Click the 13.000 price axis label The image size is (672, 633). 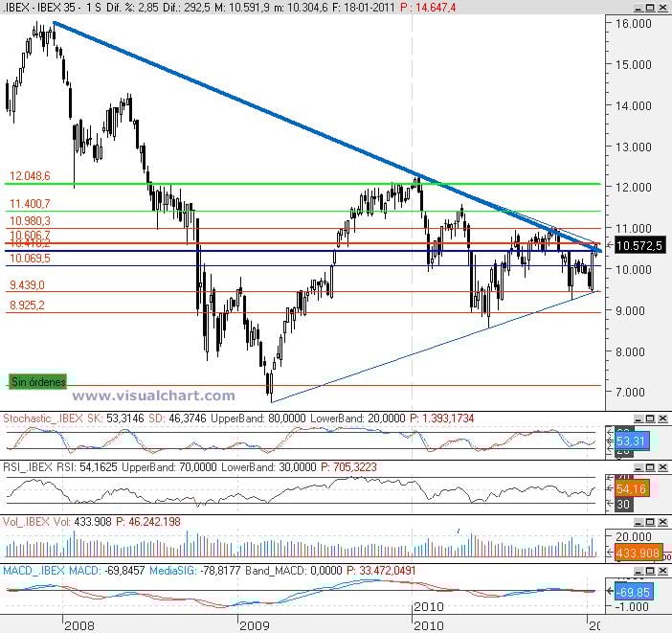(634, 147)
